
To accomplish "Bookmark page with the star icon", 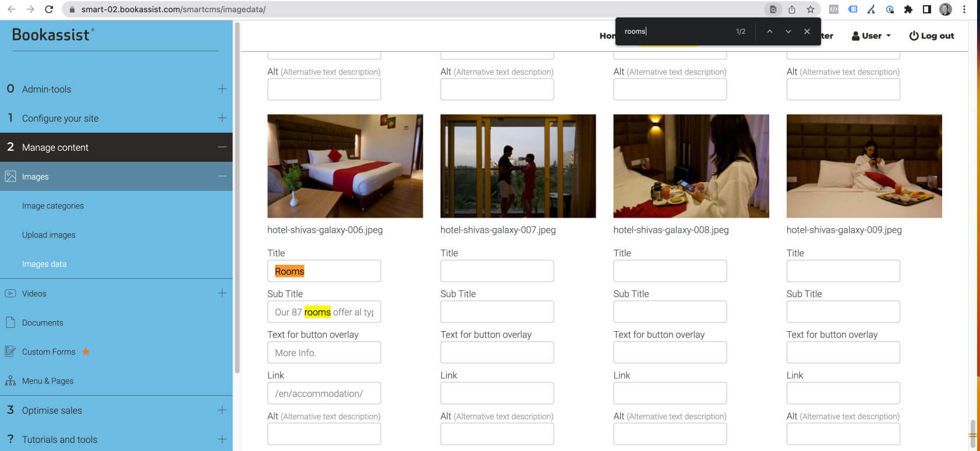I will (x=810, y=9).
